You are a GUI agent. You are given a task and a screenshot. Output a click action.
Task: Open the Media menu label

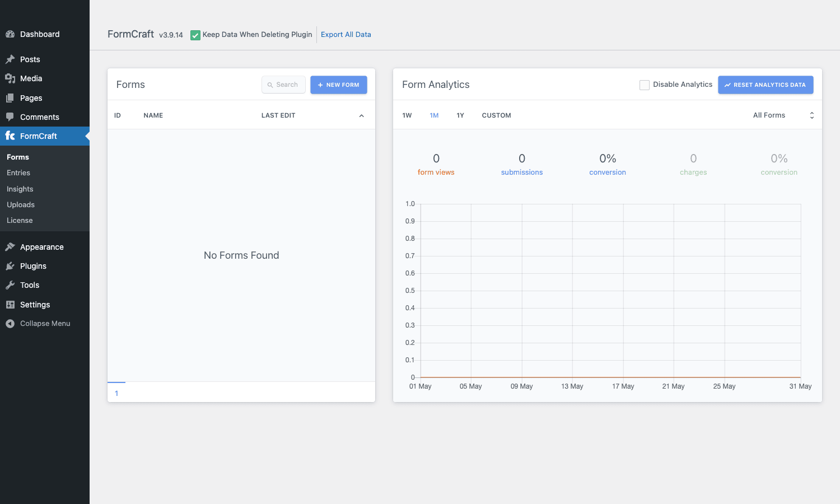pos(31,78)
